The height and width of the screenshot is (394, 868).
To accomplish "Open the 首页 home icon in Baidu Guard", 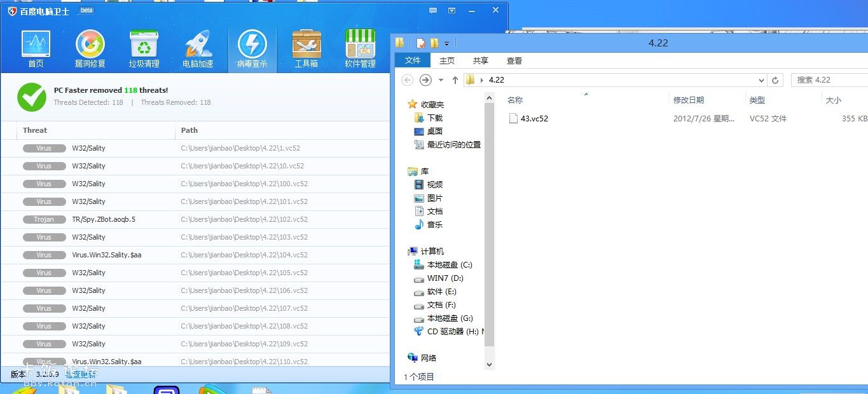I will pyautogui.click(x=36, y=49).
